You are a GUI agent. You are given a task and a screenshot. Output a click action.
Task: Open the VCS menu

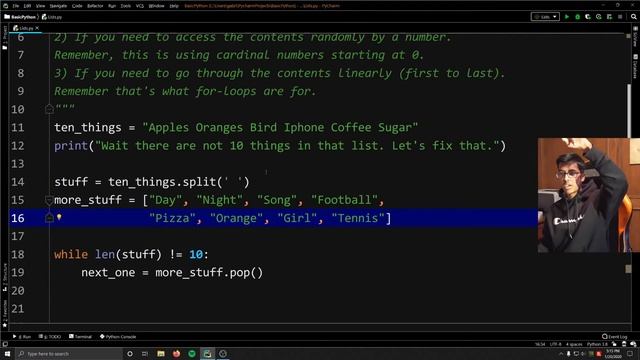pos(140,6)
